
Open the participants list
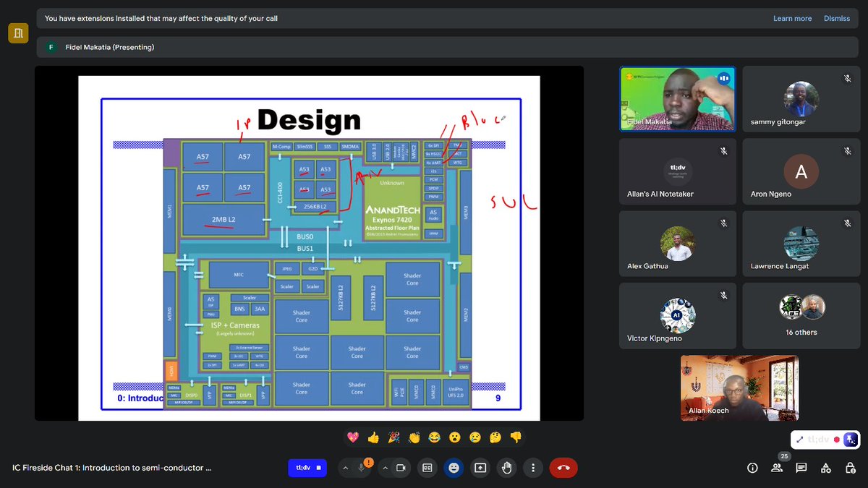[x=777, y=468]
